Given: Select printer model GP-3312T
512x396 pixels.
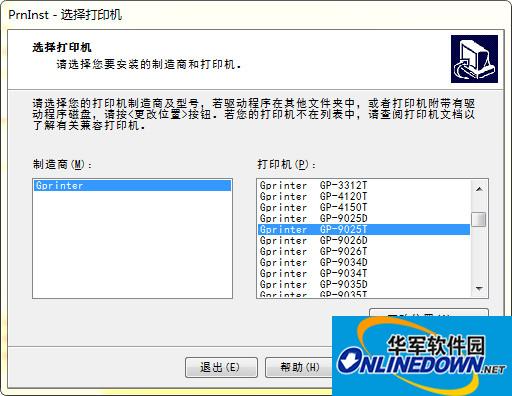Looking at the screenshot, I should pos(364,185).
